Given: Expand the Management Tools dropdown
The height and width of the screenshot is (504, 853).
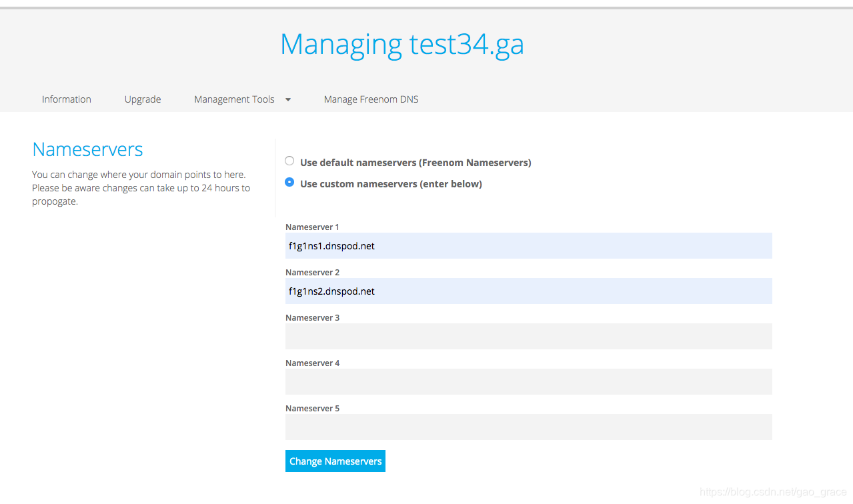Looking at the screenshot, I should pos(243,99).
